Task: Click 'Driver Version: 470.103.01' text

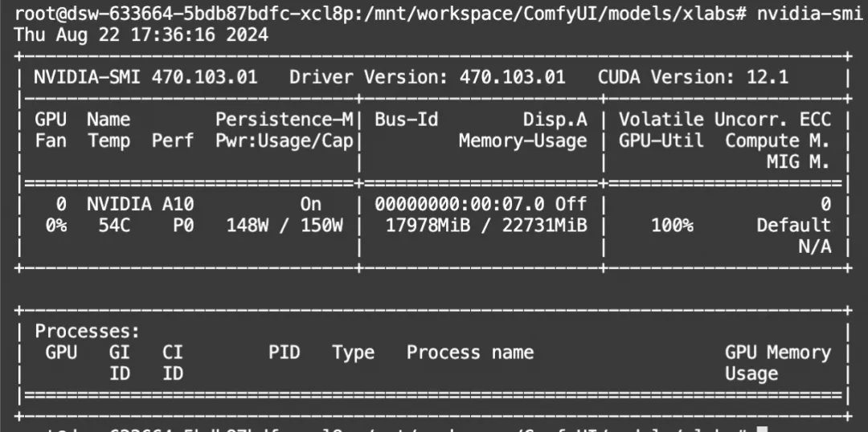Action: (428, 77)
